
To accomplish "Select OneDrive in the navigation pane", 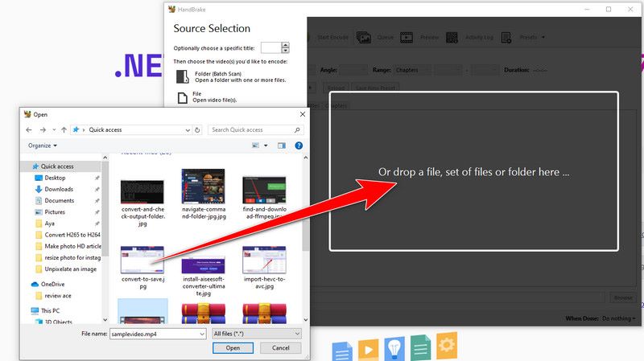I will click(53, 284).
